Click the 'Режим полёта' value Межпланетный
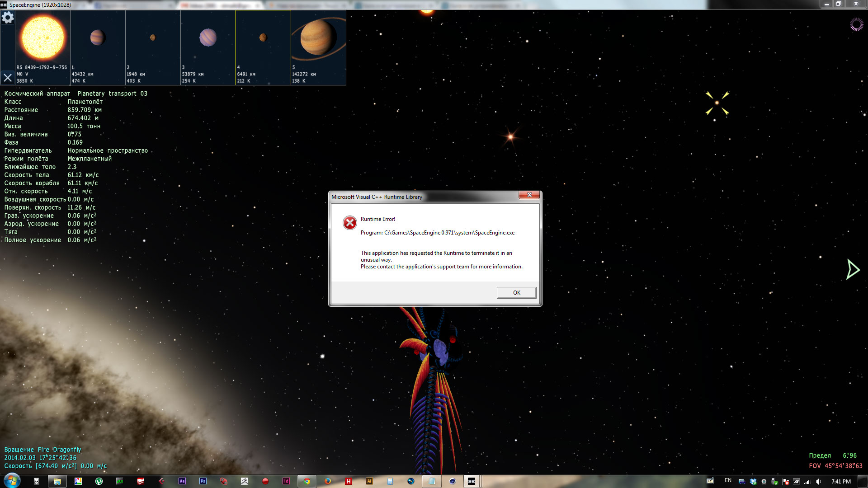The width and height of the screenshot is (868, 488). click(x=90, y=159)
